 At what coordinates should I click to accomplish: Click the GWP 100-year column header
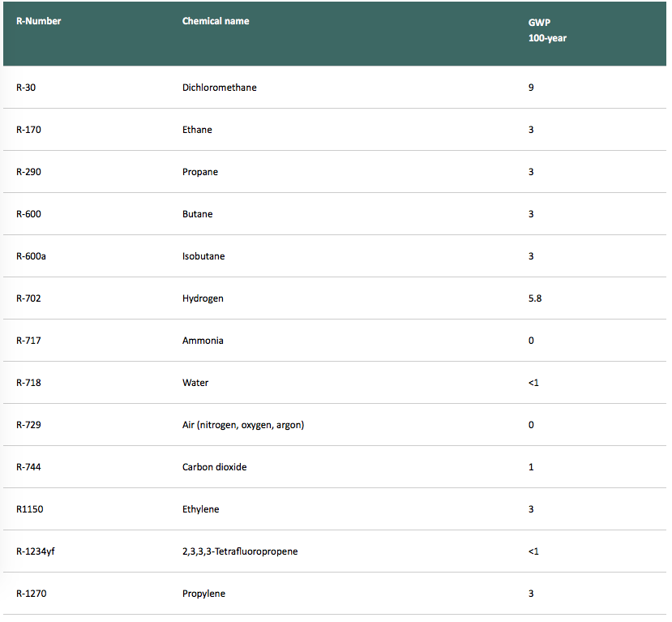tap(547, 30)
